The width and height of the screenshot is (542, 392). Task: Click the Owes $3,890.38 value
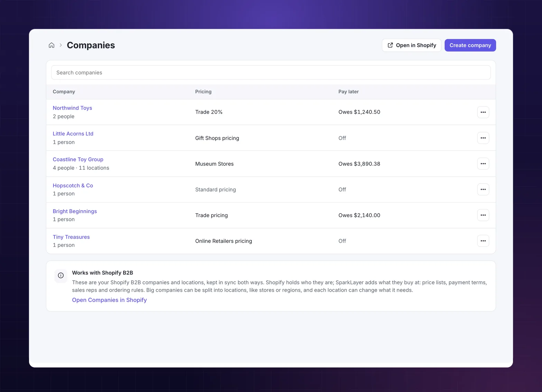pyautogui.click(x=359, y=164)
